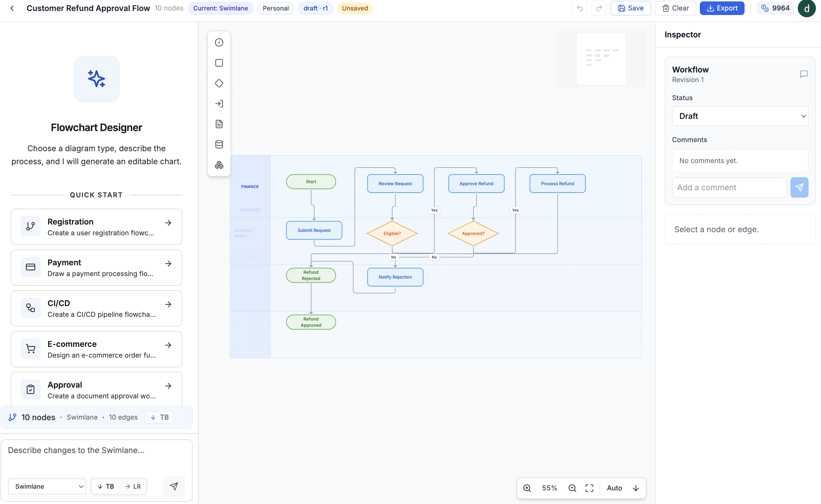Click the down arrow layout direction icon
Viewport: 821px width, 504px height.
636,488
